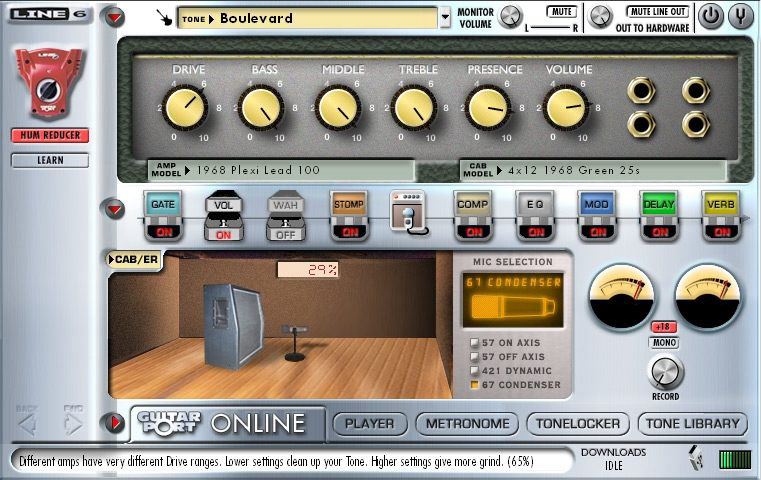
Task: Collapse the amp panel red arrow
Action: point(114,17)
